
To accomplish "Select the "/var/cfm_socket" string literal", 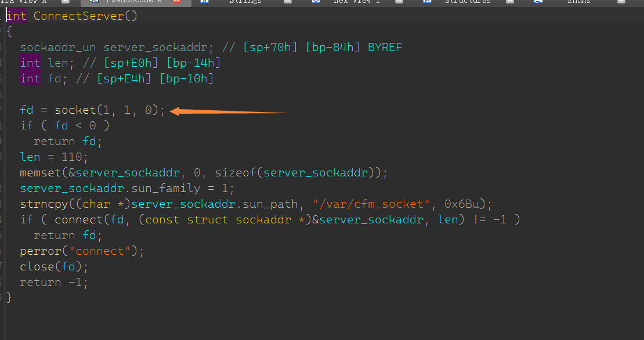I will (x=375, y=204).
